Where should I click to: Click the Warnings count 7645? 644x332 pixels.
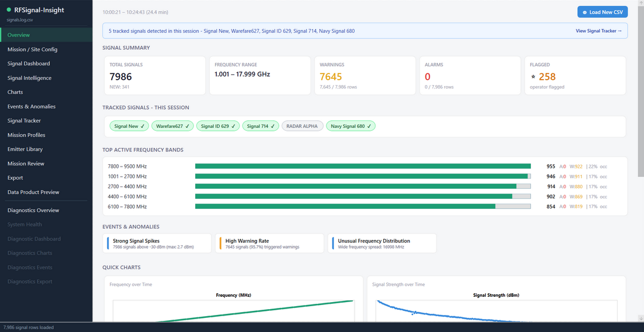click(x=331, y=77)
